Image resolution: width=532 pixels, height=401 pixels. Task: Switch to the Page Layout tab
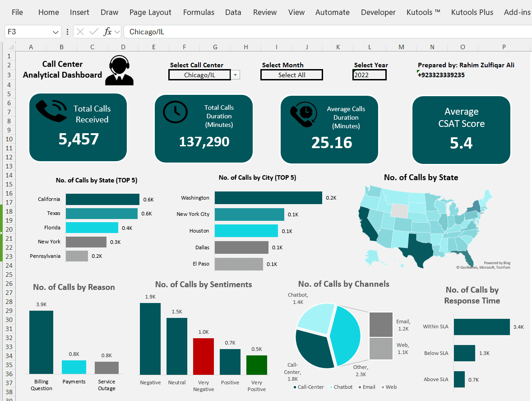[150, 12]
